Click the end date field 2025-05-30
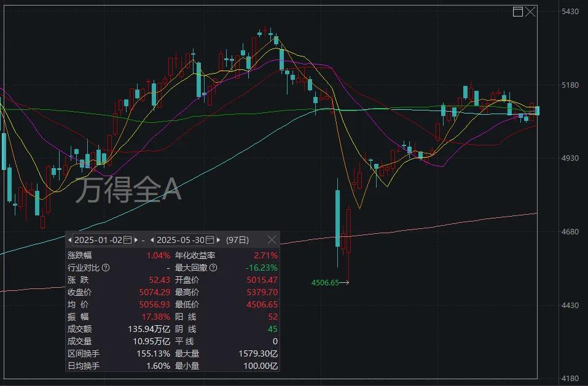The height and width of the screenshot is (386, 588). (x=181, y=240)
